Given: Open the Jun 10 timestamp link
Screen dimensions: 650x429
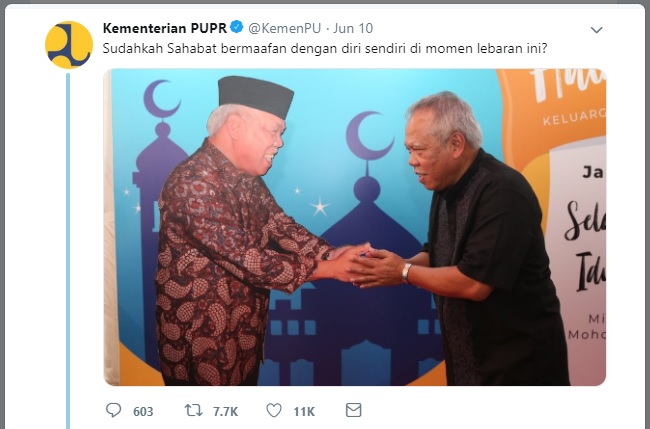Looking at the screenshot, I should [353, 28].
